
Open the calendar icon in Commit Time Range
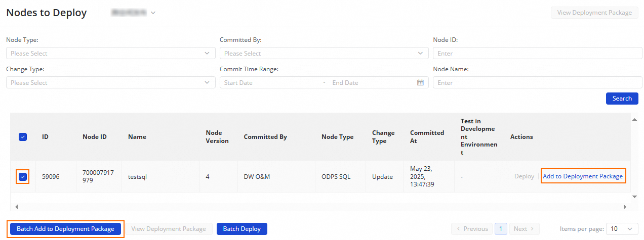(420, 82)
